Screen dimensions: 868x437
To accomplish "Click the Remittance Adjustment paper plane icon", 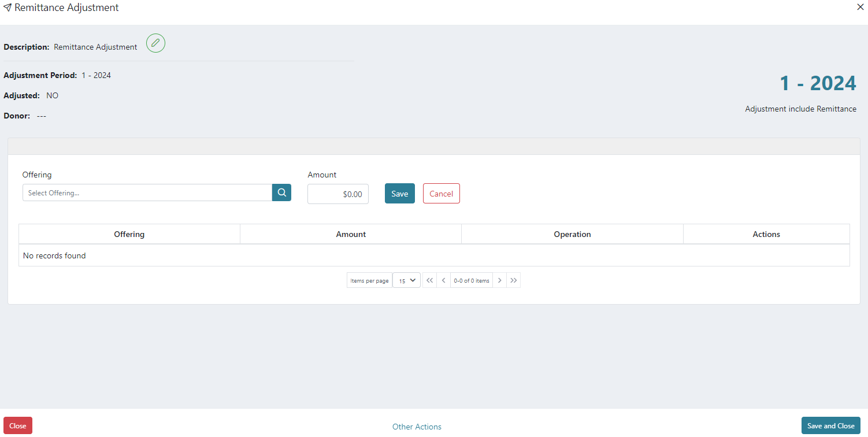I will pyautogui.click(x=8, y=7).
